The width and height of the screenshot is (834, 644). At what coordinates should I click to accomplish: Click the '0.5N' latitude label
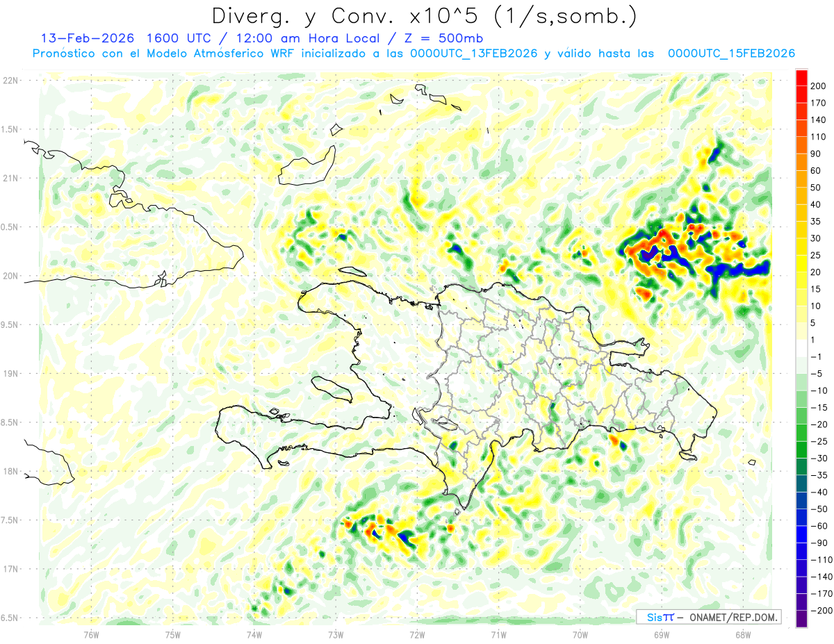(x=10, y=227)
